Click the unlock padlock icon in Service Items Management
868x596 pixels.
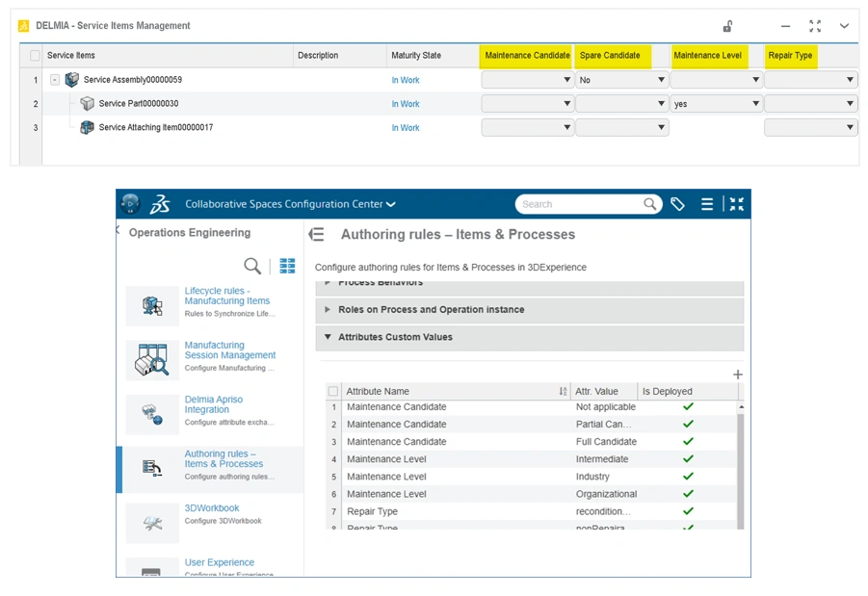[727, 26]
